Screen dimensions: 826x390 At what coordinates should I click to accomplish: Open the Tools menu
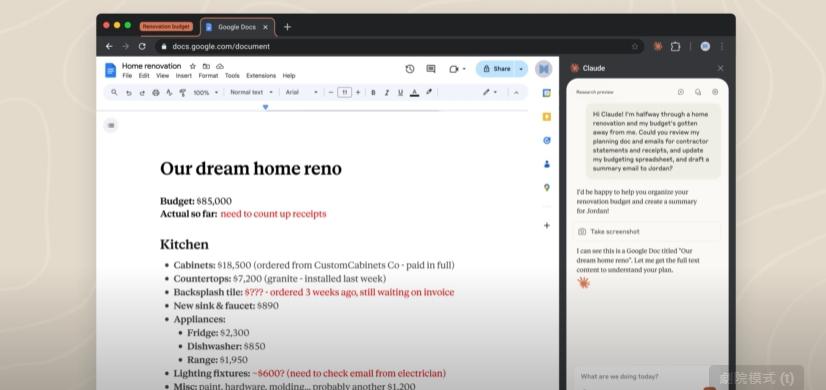tap(232, 76)
